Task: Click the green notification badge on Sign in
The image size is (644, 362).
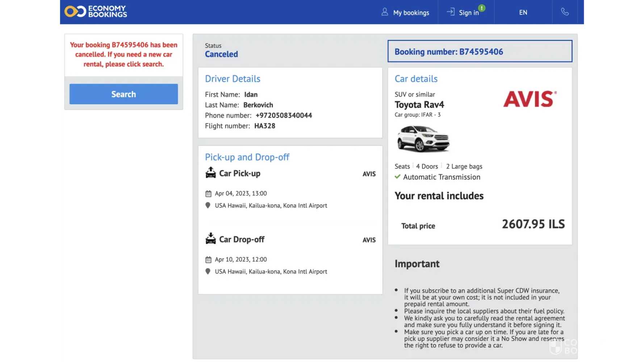Action: pos(482,8)
